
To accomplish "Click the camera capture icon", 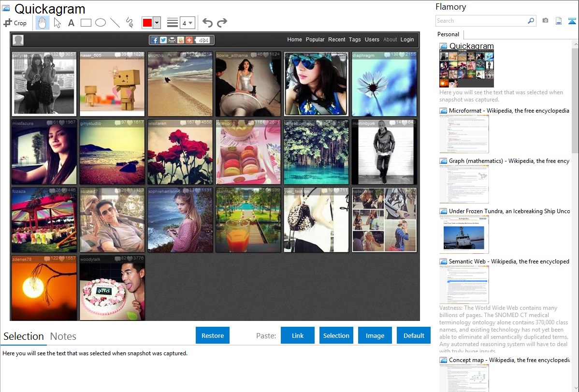I will [545, 21].
